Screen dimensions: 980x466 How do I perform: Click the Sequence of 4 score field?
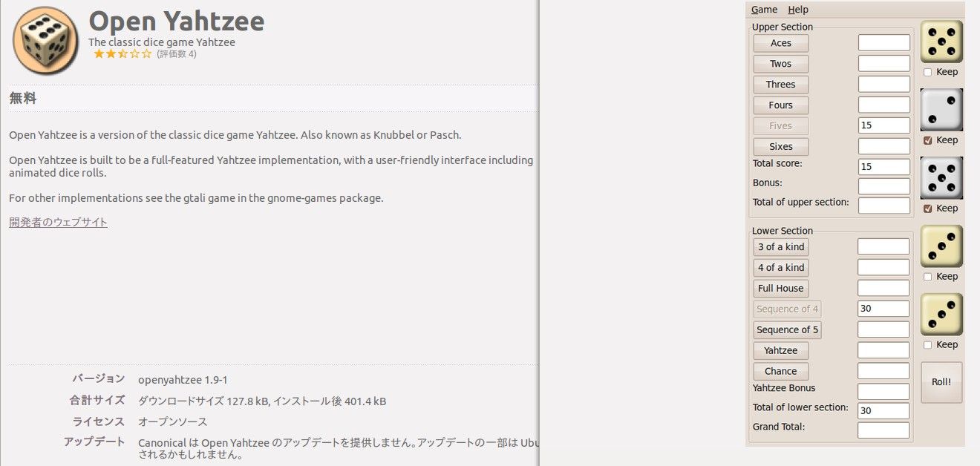883,309
